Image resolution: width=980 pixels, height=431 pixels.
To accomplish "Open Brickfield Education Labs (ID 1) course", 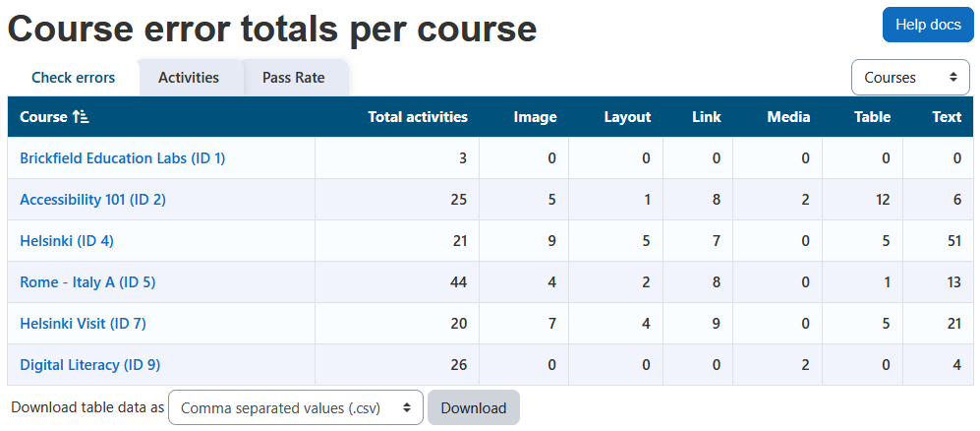I will click(x=123, y=158).
